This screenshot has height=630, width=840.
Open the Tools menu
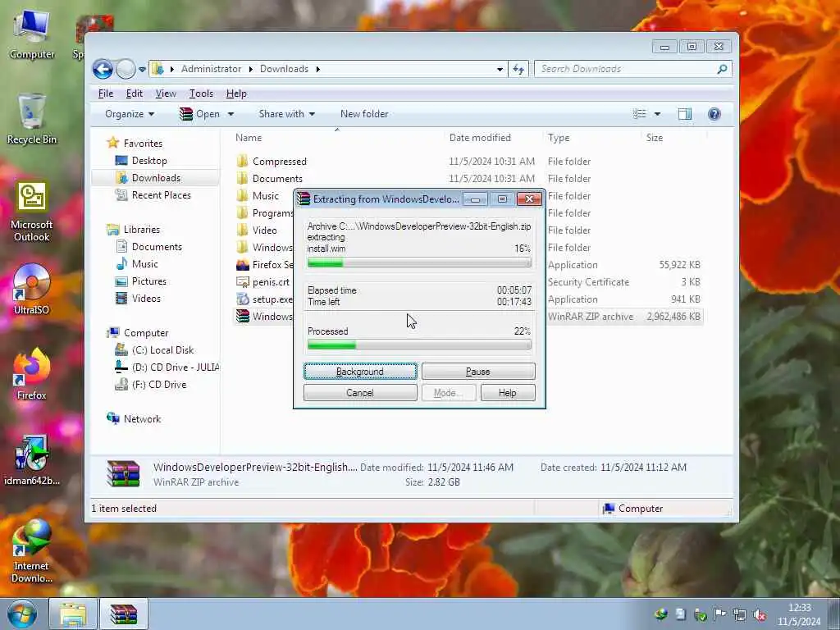point(202,94)
